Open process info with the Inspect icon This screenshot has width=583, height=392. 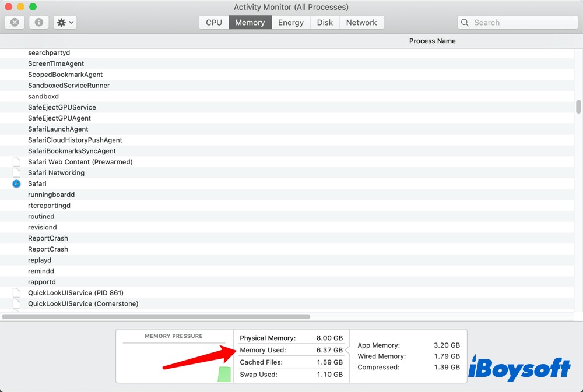[38, 22]
